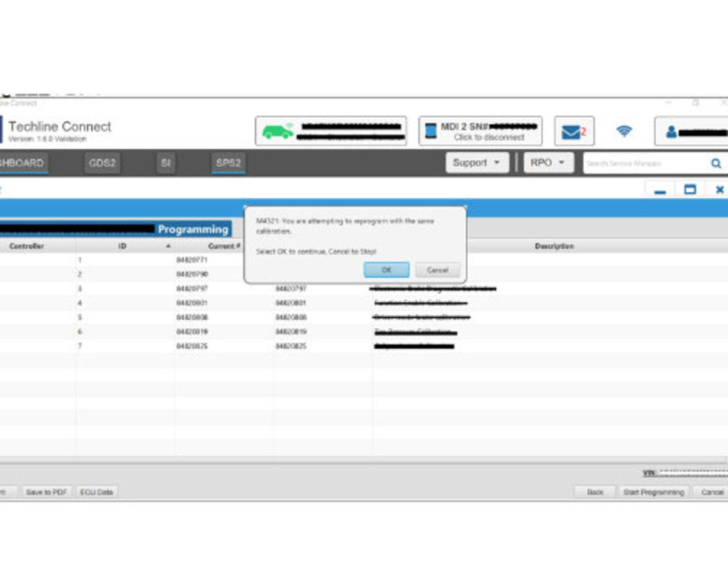
Task: Select the table row with ID 7
Action: 364,346
